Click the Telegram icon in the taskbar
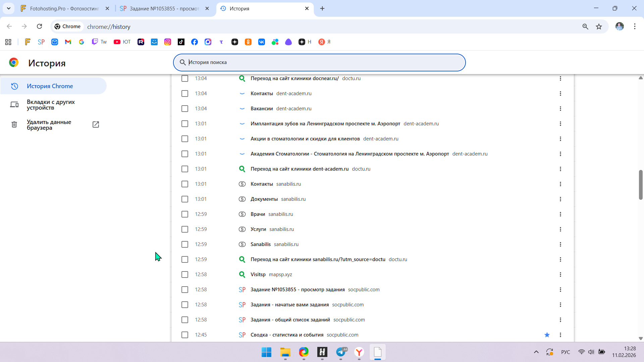This screenshot has height=362, width=644. click(341, 352)
